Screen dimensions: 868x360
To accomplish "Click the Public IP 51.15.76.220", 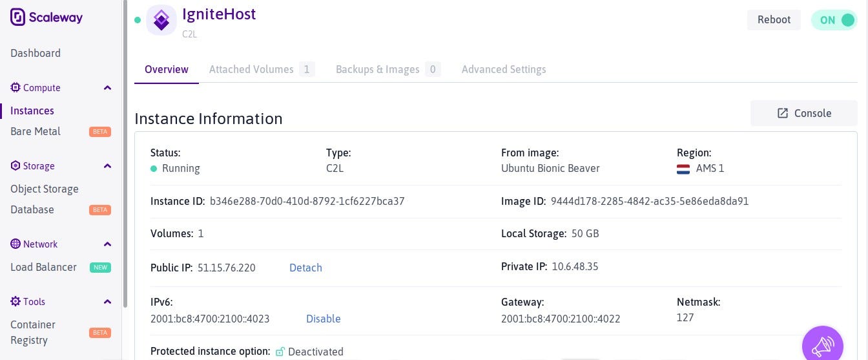I will click(x=227, y=268).
